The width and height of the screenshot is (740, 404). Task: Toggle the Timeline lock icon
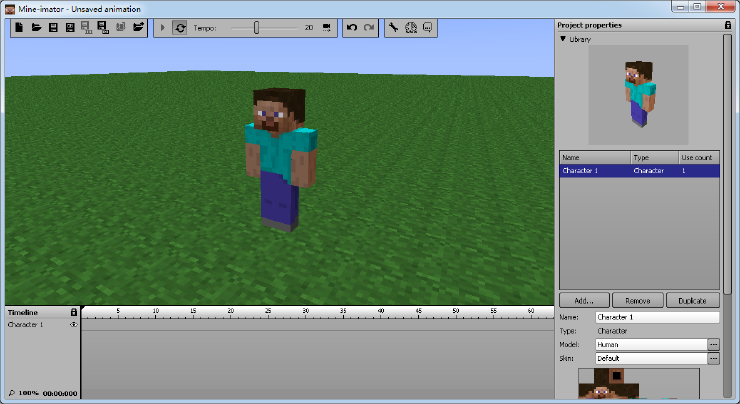(74, 312)
